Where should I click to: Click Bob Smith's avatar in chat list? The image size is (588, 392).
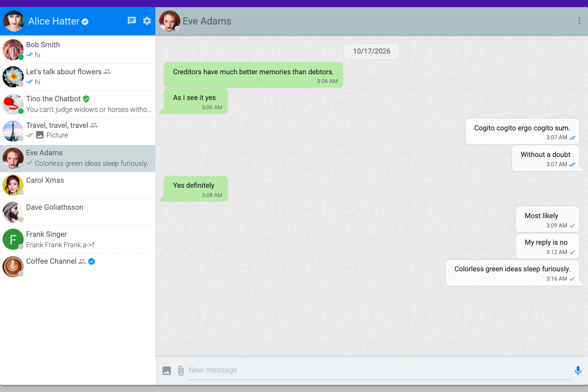13,50
